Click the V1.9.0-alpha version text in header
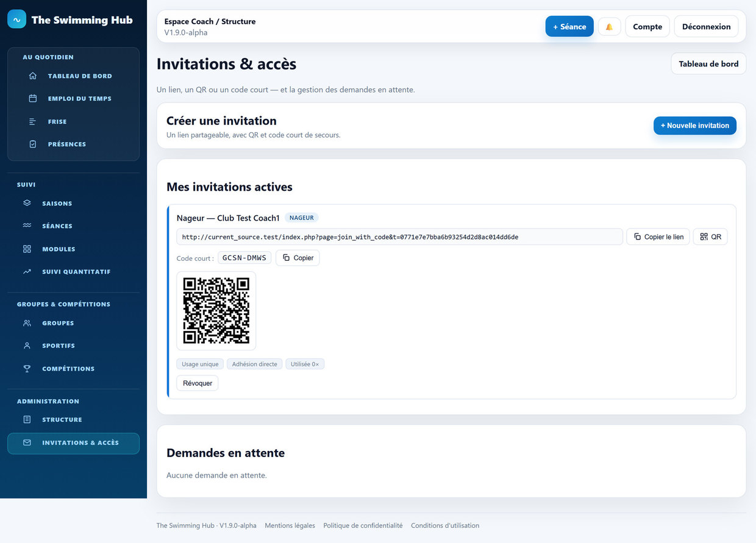The image size is (756, 543). [186, 32]
